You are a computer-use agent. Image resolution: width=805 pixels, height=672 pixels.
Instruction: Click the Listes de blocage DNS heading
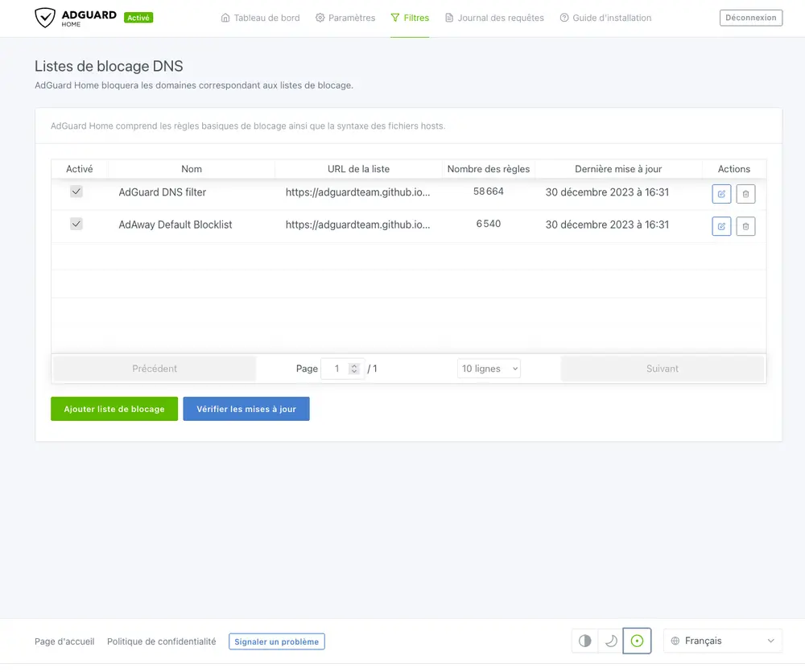click(109, 66)
